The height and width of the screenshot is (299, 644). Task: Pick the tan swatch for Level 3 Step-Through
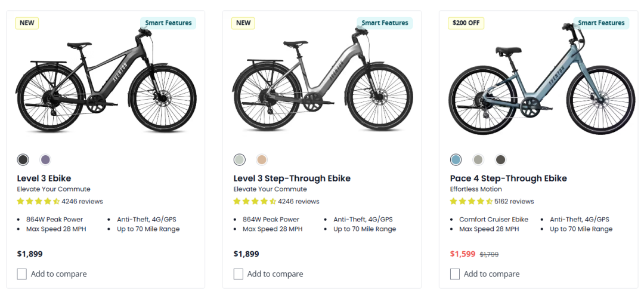point(262,159)
